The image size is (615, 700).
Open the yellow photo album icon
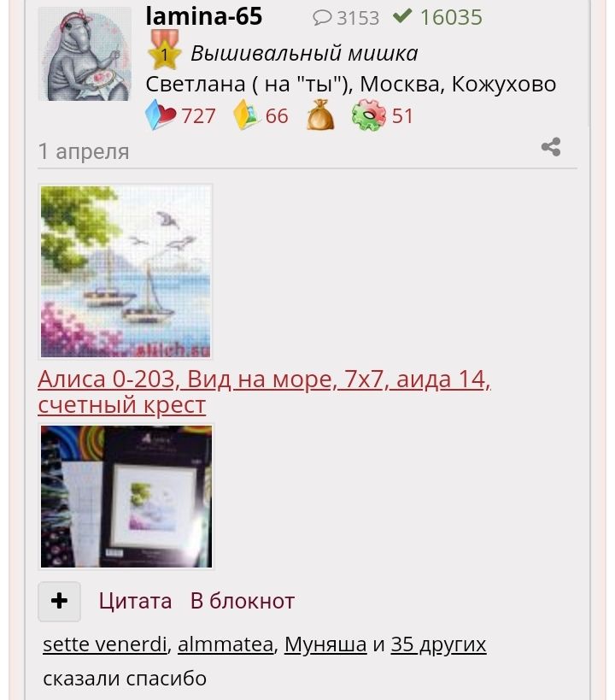(245, 115)
